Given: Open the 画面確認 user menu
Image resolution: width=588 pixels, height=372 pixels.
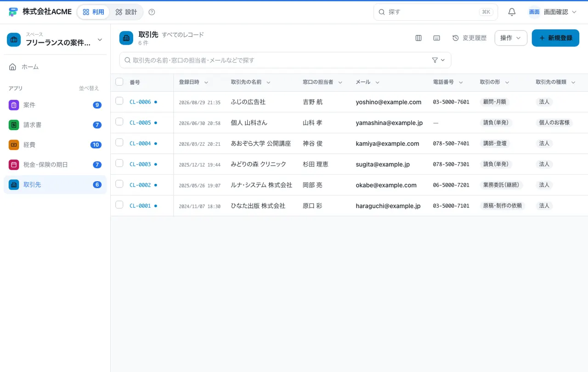Looking at the screenshot, I should tap(553, 12).
